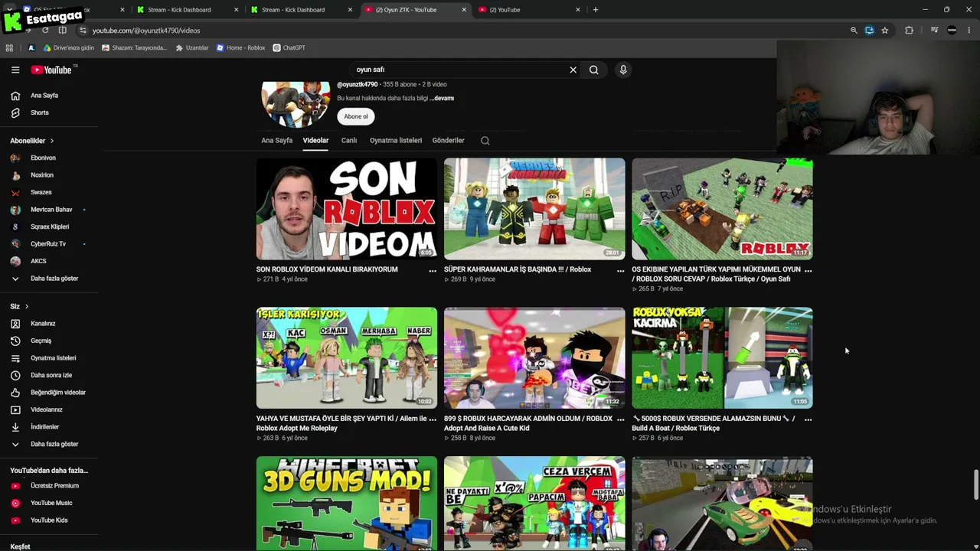Open the Home - Roblox bookmark
This screenshot has width=980, height=551.
click(x=240, y=47)
